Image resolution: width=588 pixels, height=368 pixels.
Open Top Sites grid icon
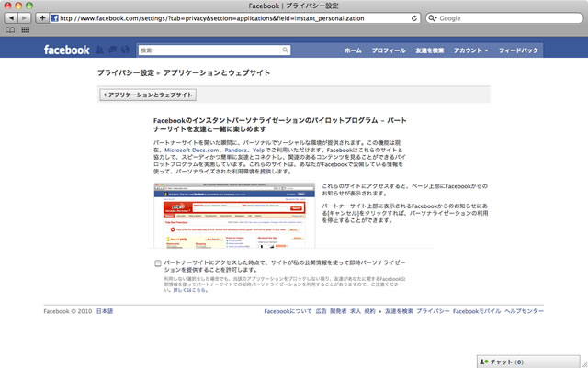tap(25, 30)
